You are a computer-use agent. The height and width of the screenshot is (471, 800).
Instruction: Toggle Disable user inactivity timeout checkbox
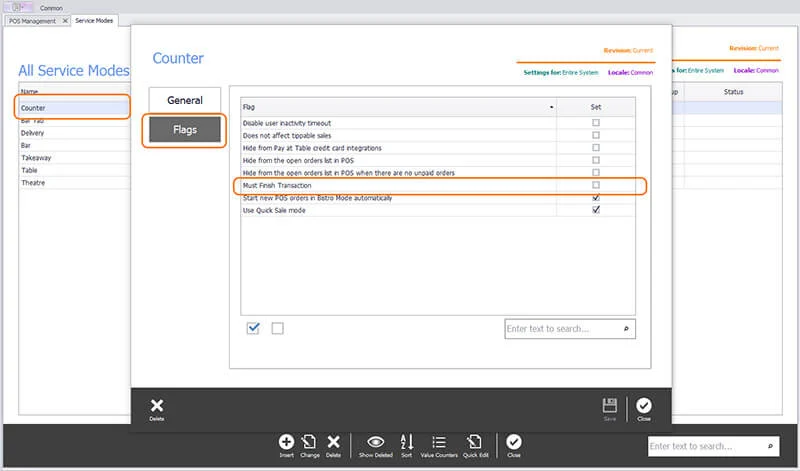click(x=596, y=123)
